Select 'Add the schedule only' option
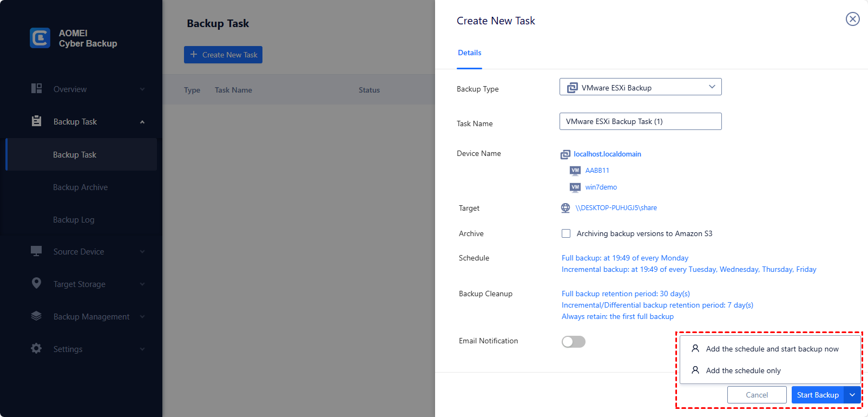The height and width of the screenshot is (417, 868). tap(743, 371)
